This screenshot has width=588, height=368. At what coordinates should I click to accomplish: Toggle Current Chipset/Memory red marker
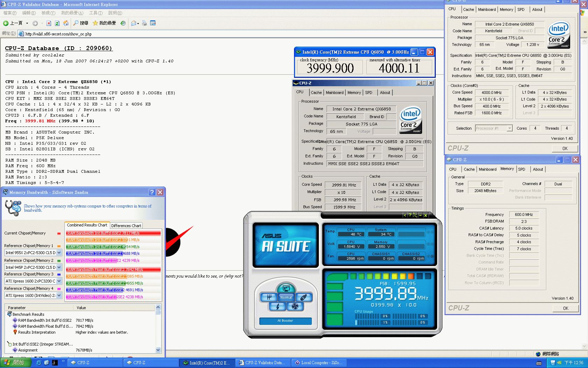tap(59, 233)
